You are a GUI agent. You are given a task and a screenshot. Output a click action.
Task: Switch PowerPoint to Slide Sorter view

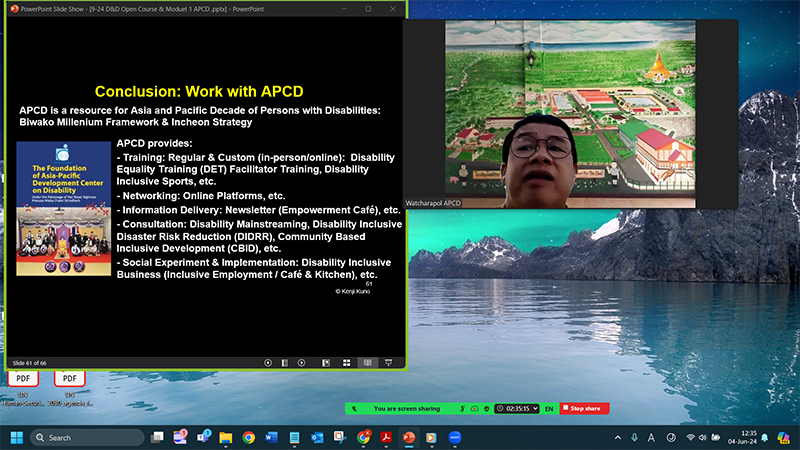point(346,363)
